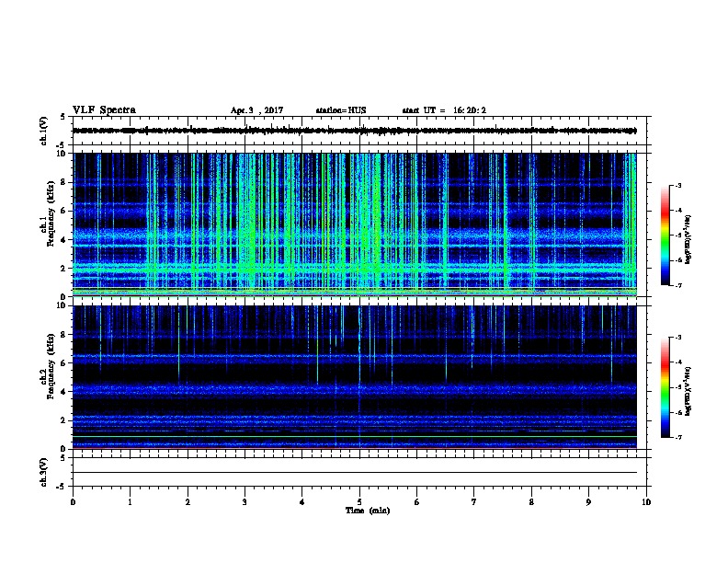The width and height of the screenshot is (728, 563).
Task: Click the 'VLF Spectra' plot title
Action: tap(104, 110)
